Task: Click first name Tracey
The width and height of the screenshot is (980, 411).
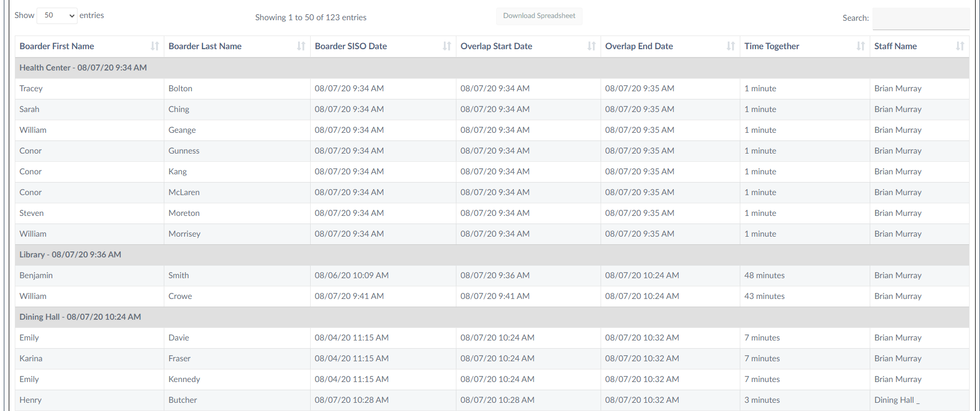Action: 31,89
